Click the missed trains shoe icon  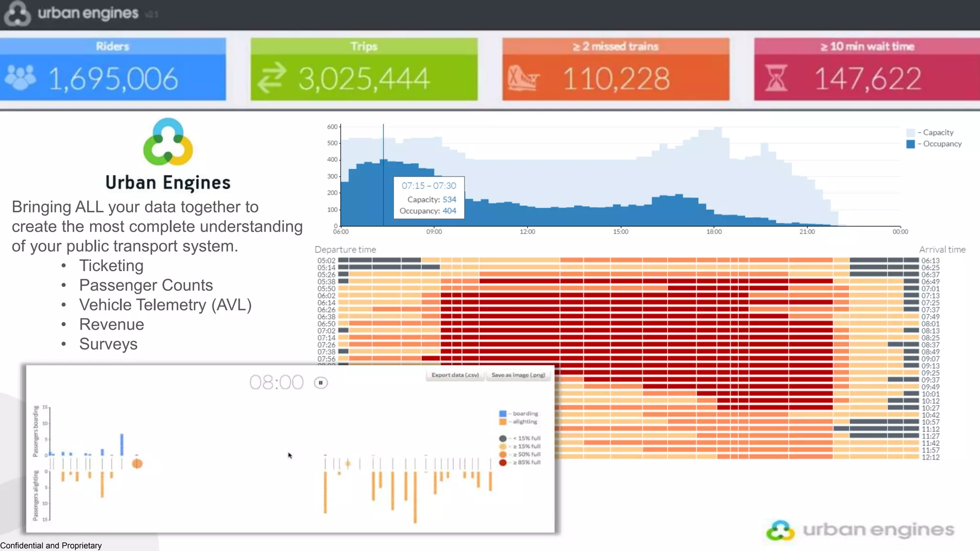pyautogui.click(x=523, y=78)
